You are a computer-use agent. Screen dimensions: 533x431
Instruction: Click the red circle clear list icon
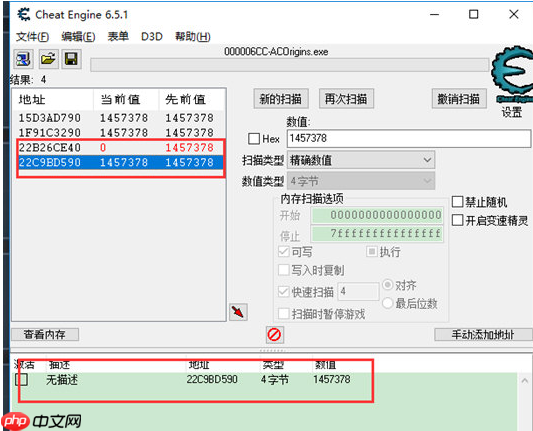coord(274,335)
